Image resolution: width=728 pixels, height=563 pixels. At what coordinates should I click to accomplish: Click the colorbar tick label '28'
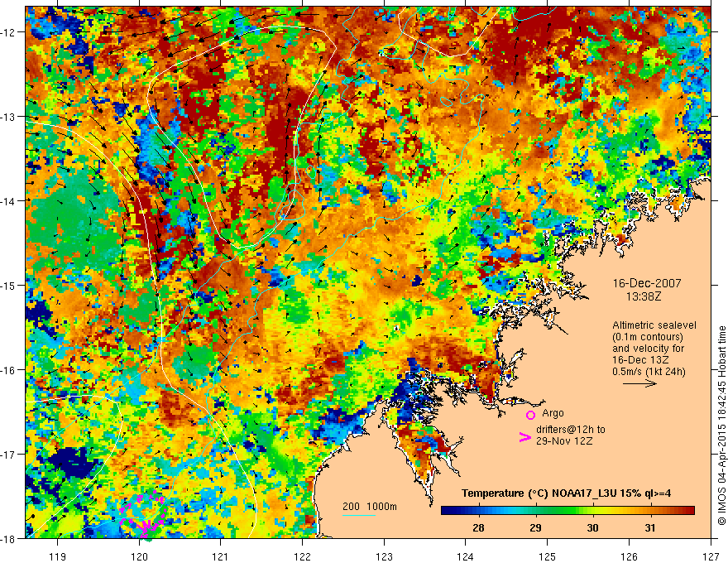coord(478,527)
